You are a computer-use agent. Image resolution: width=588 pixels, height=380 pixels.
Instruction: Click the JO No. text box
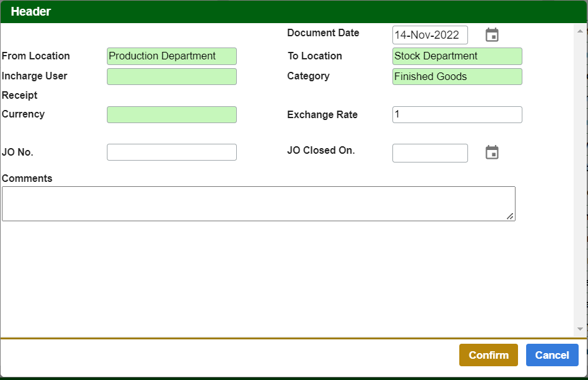[172, 152]
